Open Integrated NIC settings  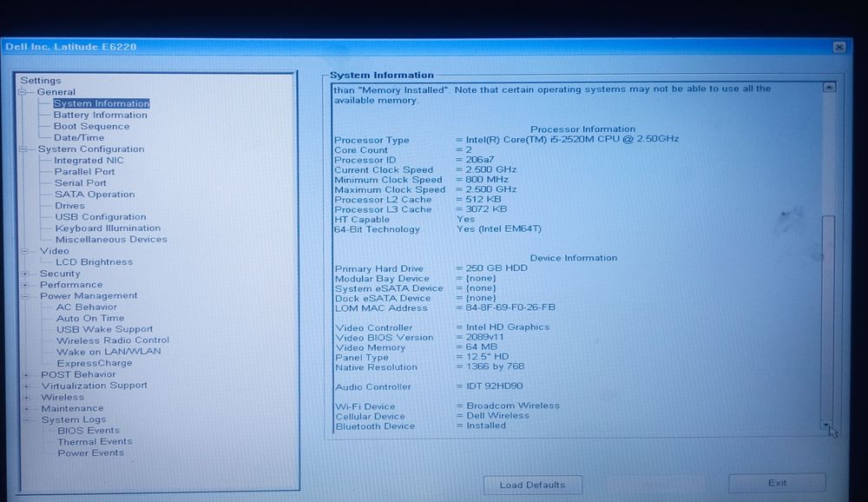coord(89,161)
